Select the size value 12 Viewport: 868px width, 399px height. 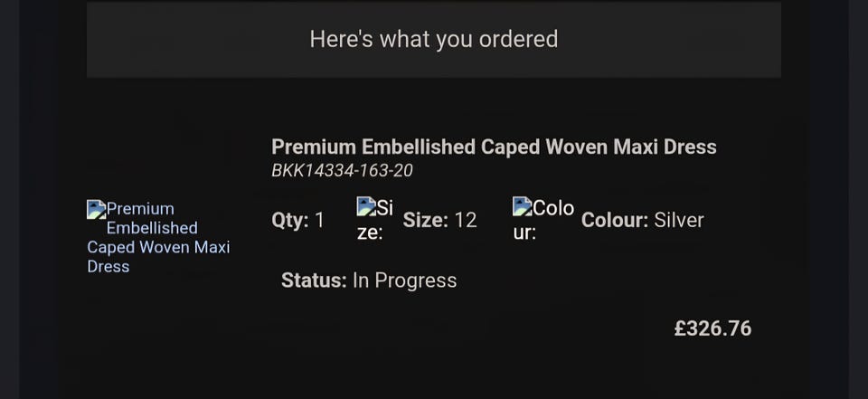tap(466, 220)
